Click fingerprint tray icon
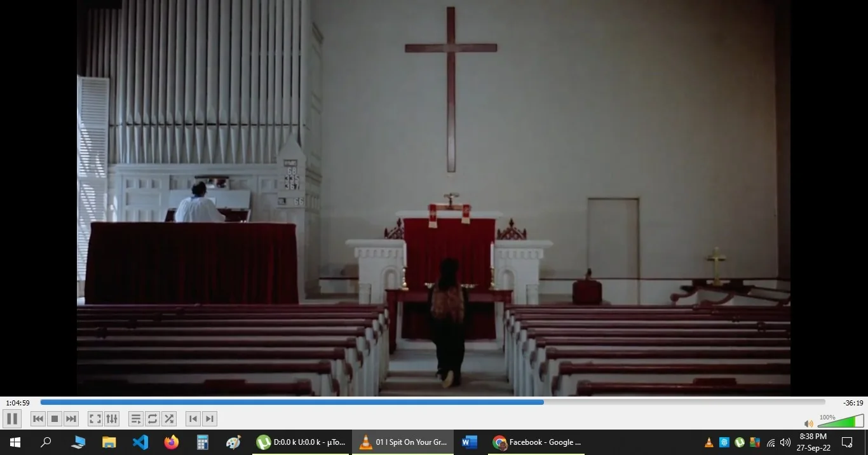 [724, 442]
